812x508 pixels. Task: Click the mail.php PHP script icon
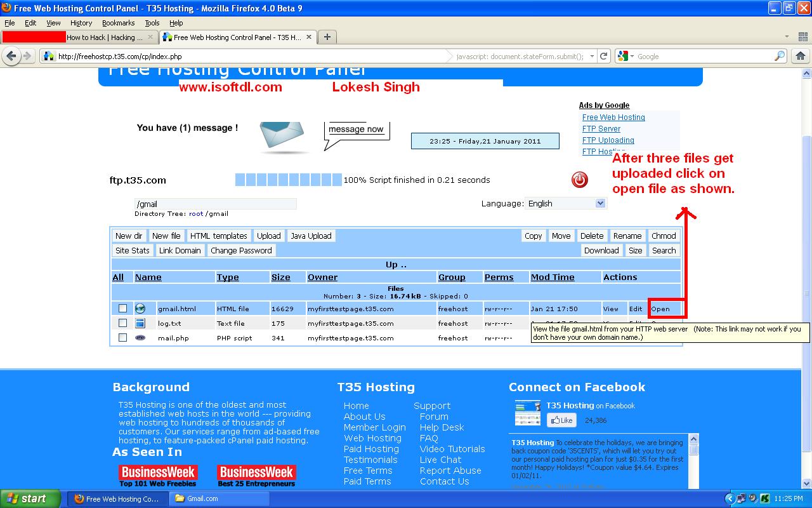click(140, 338)
